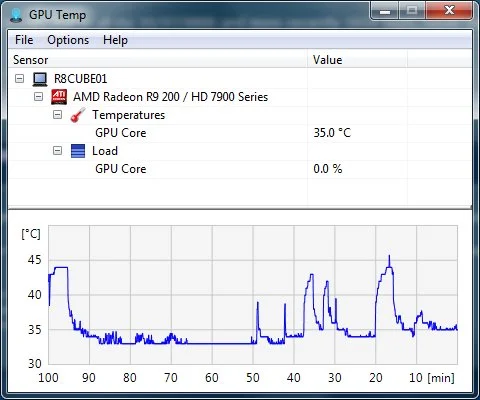Close the GPU Temp window
Viewport: 480px width, 400px height.
[449, 12]
